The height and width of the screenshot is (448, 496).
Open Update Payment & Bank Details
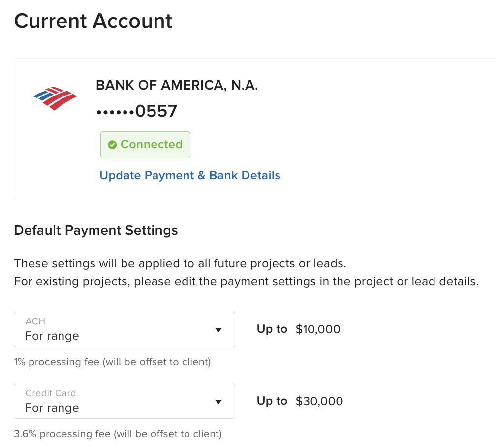[190, 175]
